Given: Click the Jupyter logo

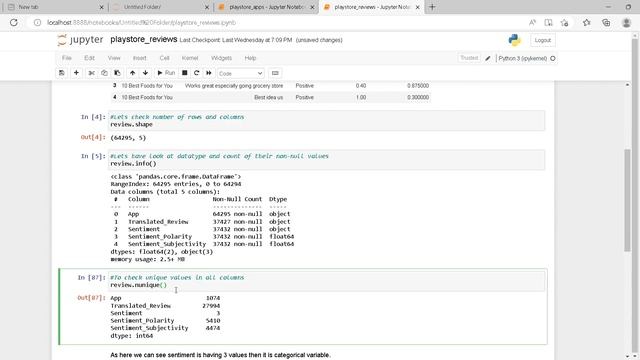Looking at the screenshot, I should pyautogui.click(x=80, y=40).
